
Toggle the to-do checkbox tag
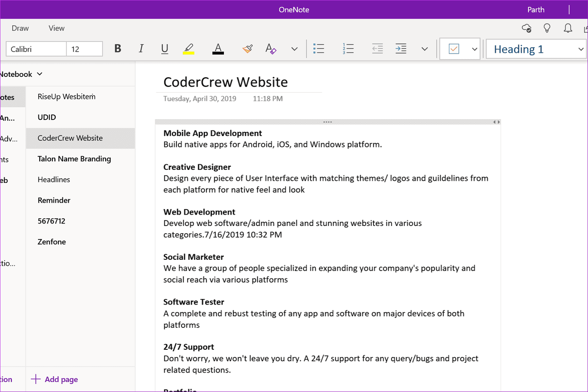454,49
